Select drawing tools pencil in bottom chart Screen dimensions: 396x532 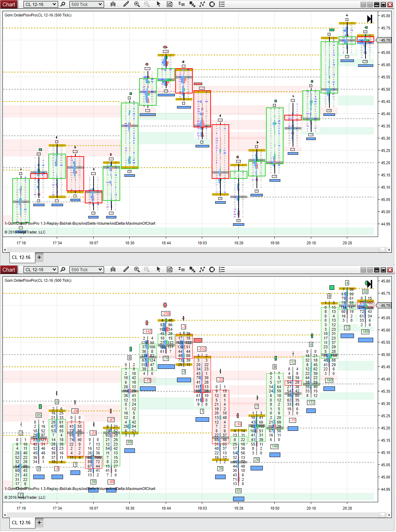(x=126, y=269)
